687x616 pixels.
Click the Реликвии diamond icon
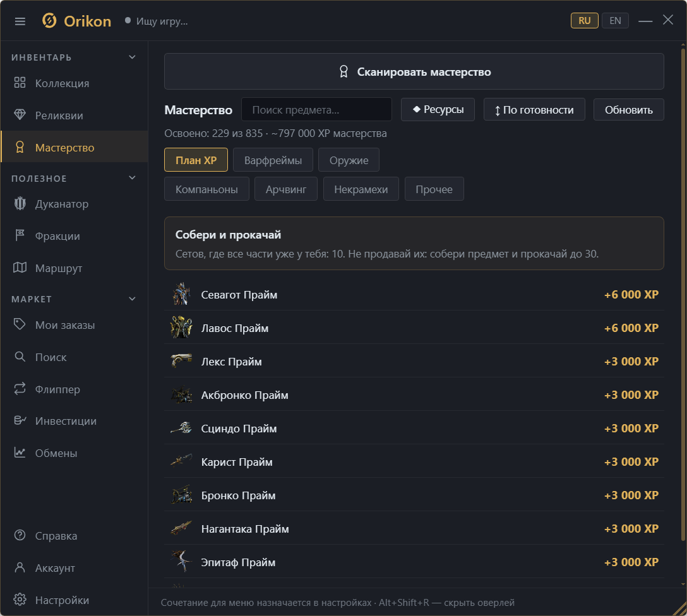click(x=20, y=115)
